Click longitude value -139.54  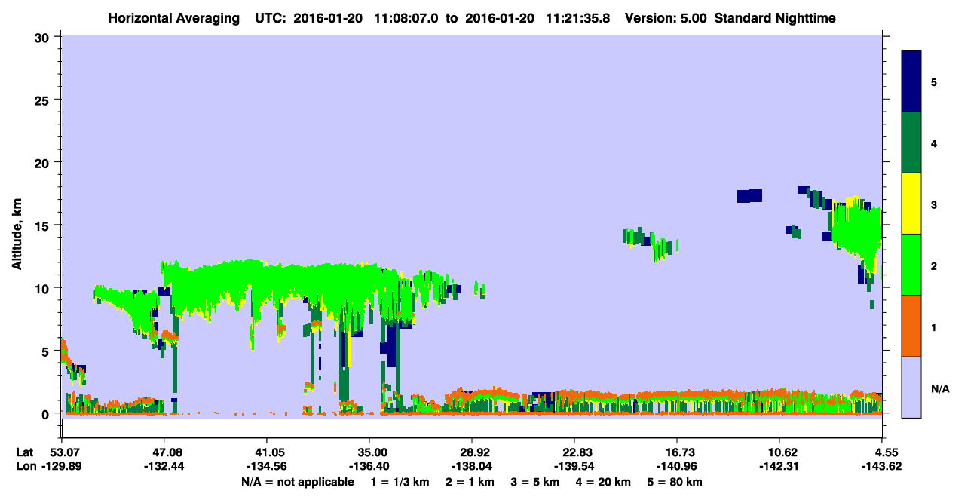[x=574, y=466]
